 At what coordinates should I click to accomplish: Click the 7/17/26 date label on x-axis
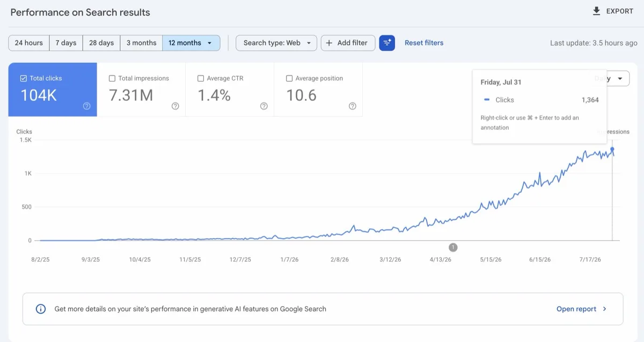[590, 259]
